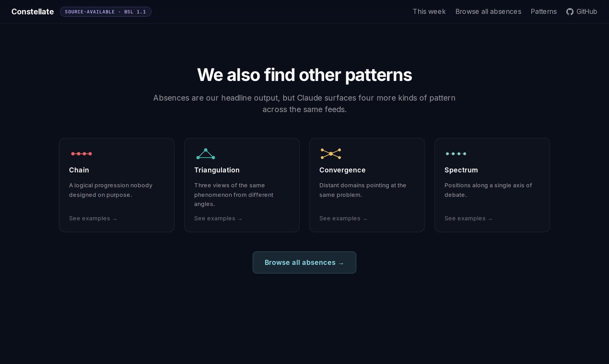Click the Convergence card heading
The image size is (609, 364).
pos(342,170)
